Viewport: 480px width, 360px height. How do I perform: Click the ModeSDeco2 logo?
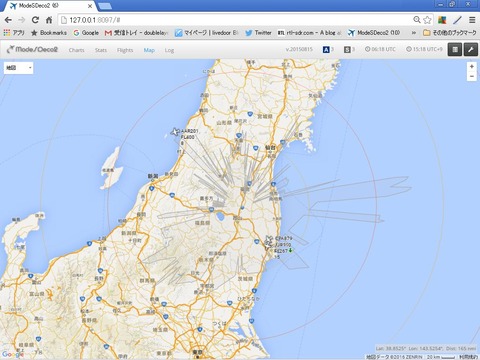tap(32, 49)
